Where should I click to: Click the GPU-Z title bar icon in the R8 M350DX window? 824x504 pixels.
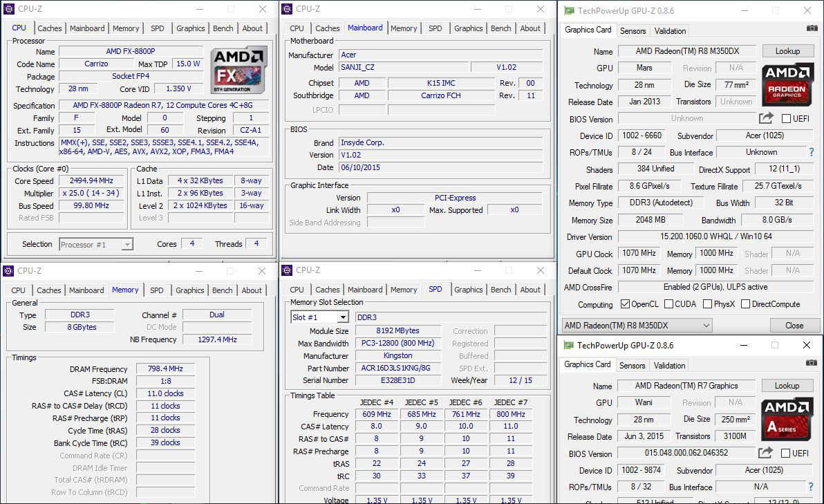[x=569, y=10]
